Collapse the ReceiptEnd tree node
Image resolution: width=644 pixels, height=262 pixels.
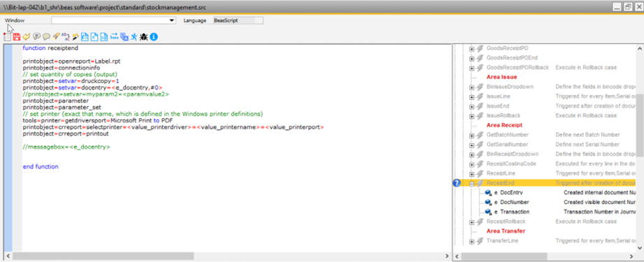472,183
